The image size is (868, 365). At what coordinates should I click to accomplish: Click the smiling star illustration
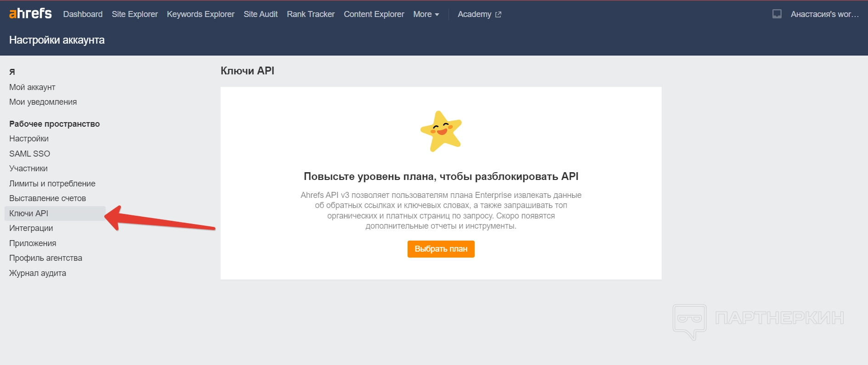pyautogui.click(x=441, y=131)
